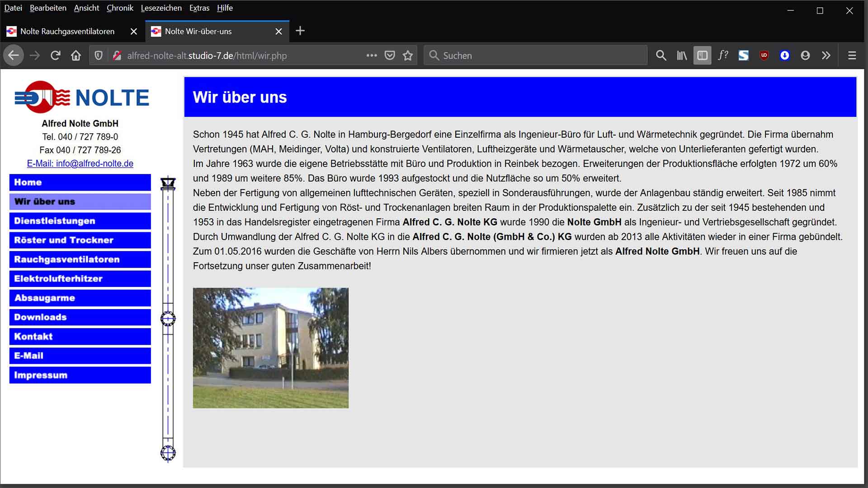Click the company building photo
Viewport: 868px width, 488px height.
tap(271, 348)
